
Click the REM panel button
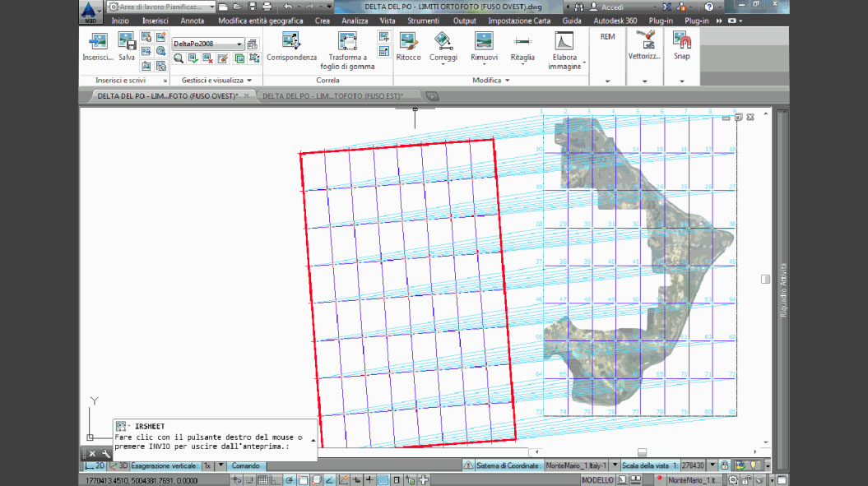tap(607, 36)
